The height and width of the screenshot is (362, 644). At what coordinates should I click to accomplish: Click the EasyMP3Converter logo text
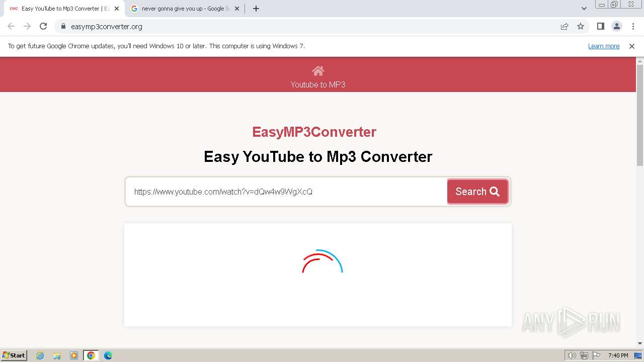[x=314, y=132]
